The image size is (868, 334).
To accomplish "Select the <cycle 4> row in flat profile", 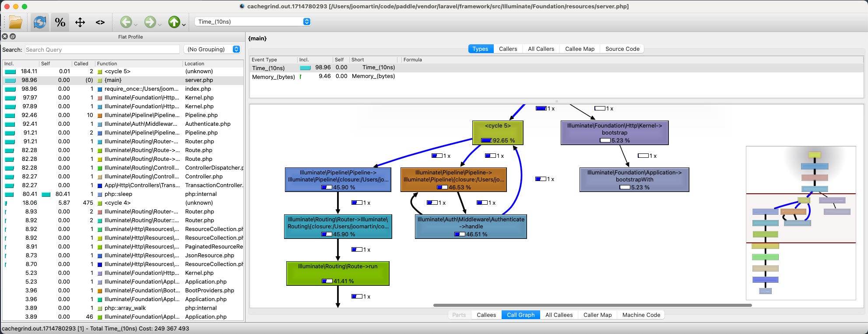I will [x=123, y=203].
